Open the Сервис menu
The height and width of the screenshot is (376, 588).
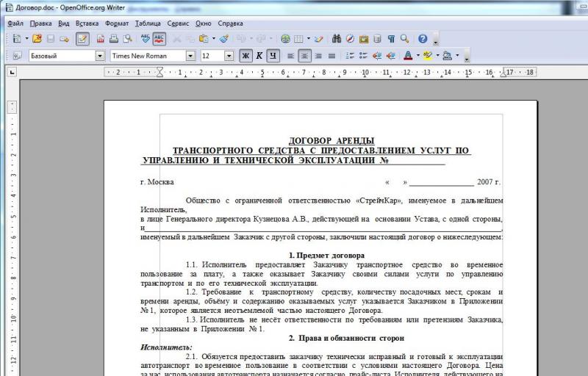tap(178, 23)
